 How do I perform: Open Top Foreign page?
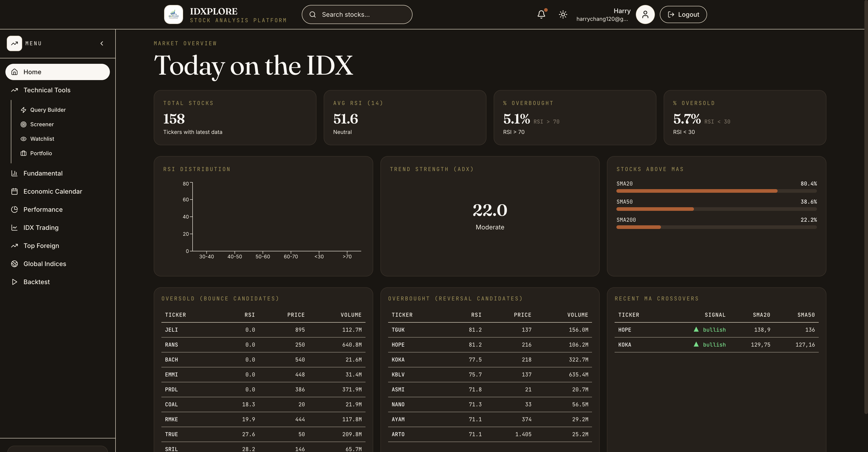coord(58,246)
